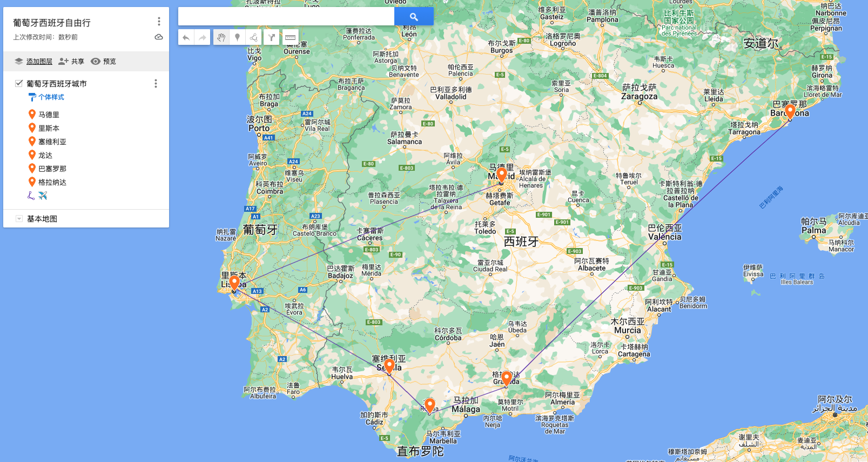The width and height of the screenshot is (868, 462).
Task: Click the map search input field
Action: [286, 17]
